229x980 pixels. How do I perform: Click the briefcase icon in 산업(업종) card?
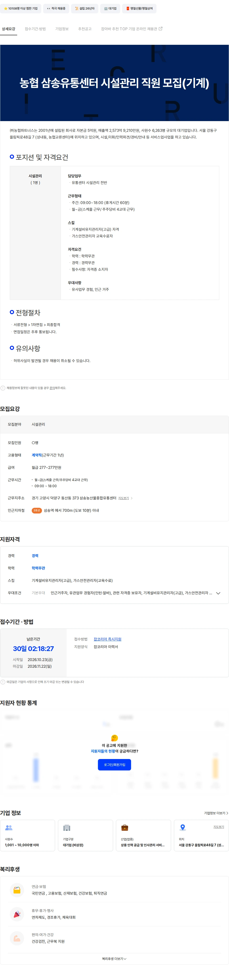point(124,827)
